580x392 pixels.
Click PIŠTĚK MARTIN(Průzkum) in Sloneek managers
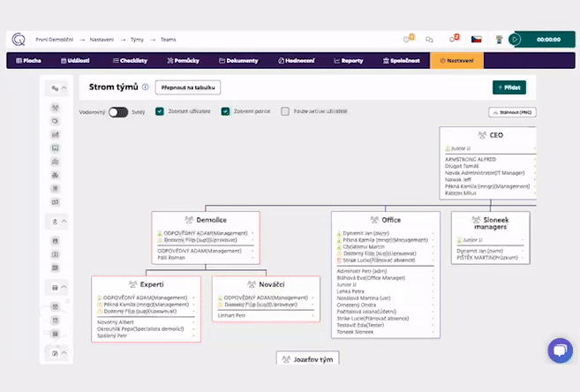tap(487, 258)
